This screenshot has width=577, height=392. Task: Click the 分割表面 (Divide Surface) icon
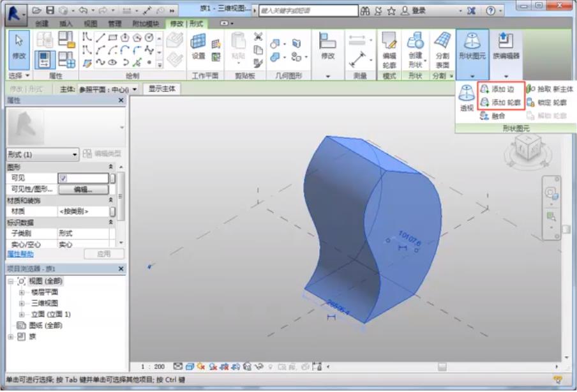tap(442, 49)
